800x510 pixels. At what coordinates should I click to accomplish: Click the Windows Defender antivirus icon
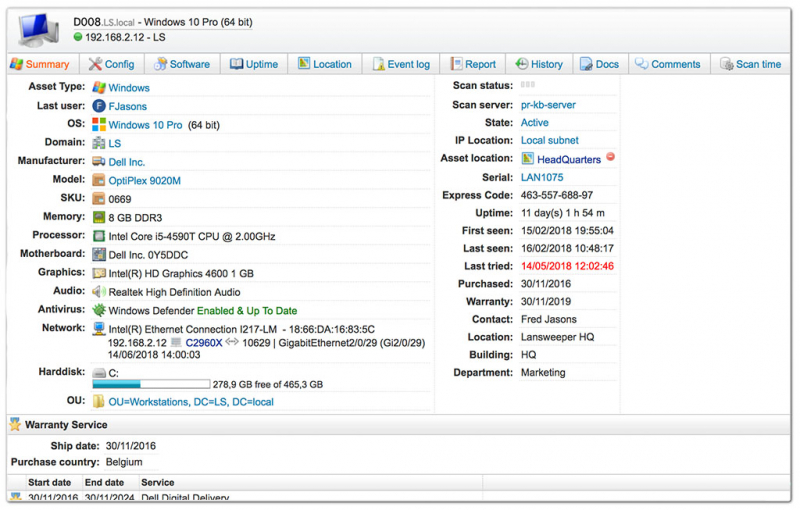tap(99, 311)
